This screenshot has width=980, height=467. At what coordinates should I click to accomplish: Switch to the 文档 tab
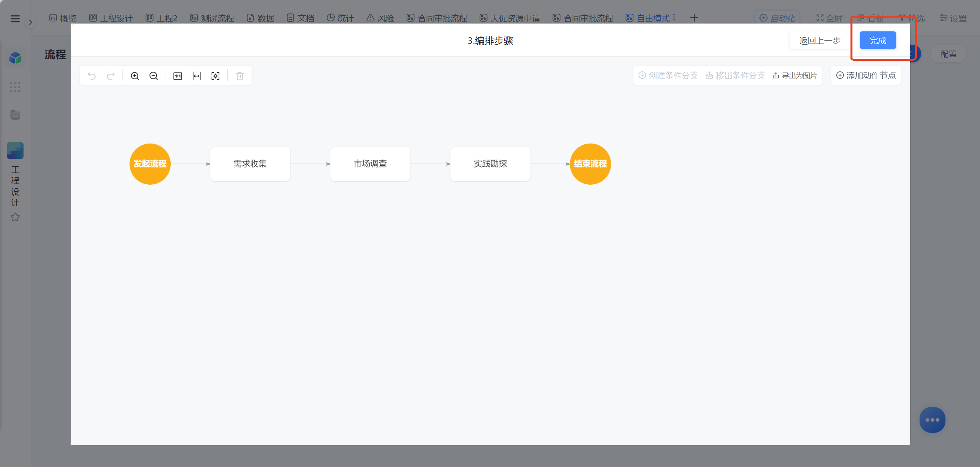pyautogui.click(x=300, y=18)
